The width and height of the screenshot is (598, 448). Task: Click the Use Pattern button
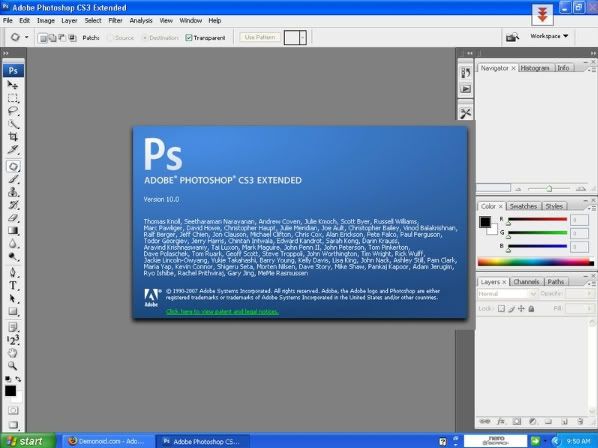pos(260,37)
